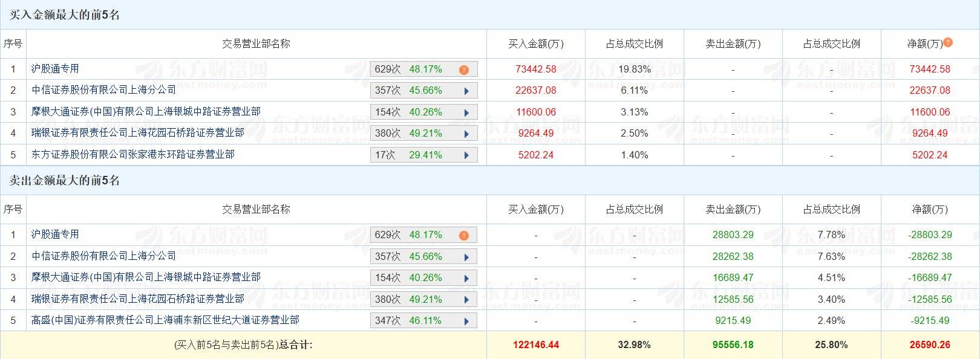Click the 买入金额(万) column header
Screen dimensions: 980x359
pyautogui.click(x=535, y=44)
